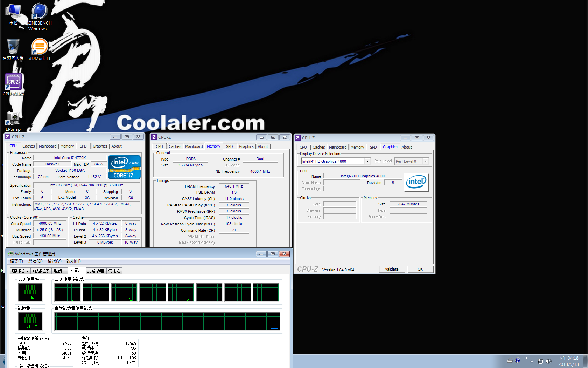Switch to CPU tab in Memory CPU-Z window
Viewport: 588px width, 368px height.
coord(159,146)
